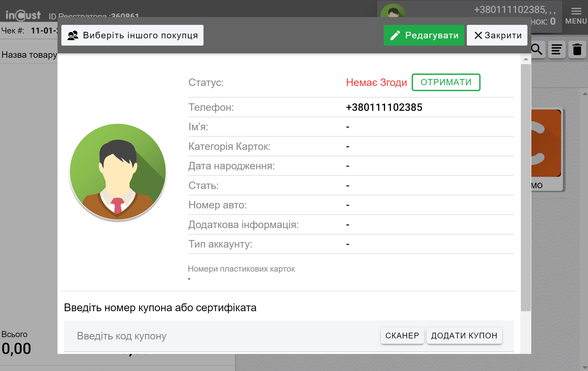Click the pencil icon on Редагувати
The width and height of the screenshot is (588, 371).
coord(395,35)
